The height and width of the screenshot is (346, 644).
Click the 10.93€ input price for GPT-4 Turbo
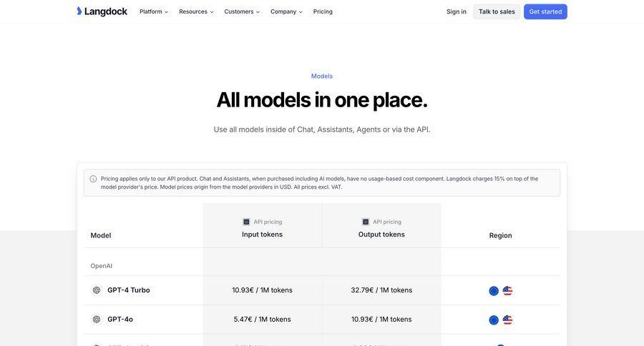pos(262,290)
